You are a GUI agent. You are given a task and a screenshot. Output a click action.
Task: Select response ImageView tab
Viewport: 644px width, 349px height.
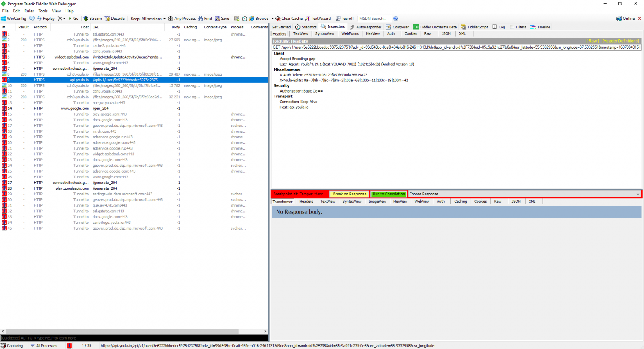pos(377,202)
